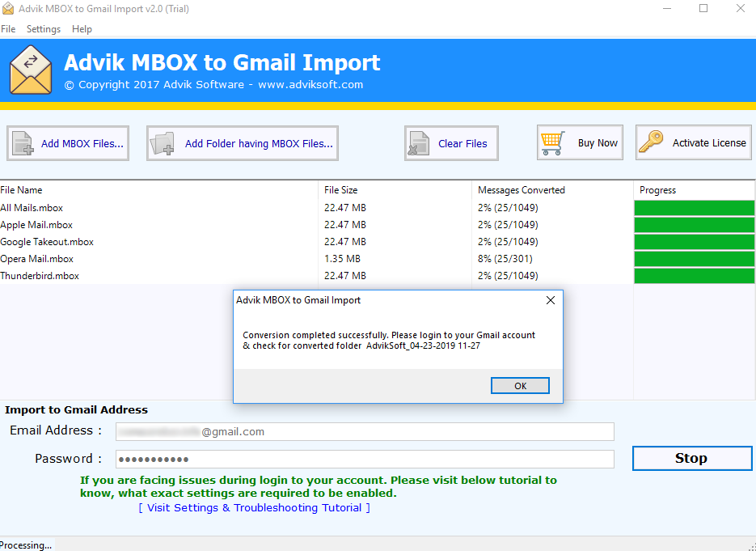Stop the import process
Viewport: 756px width, 551px height.
[692, 458]
